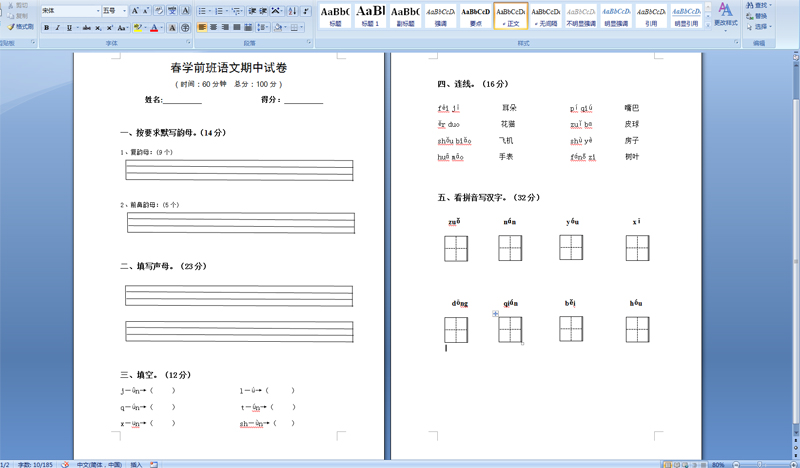Apply the 标题 1 style
The width and height of the screenshot is (800, 468).
click(x=370, y=15)
